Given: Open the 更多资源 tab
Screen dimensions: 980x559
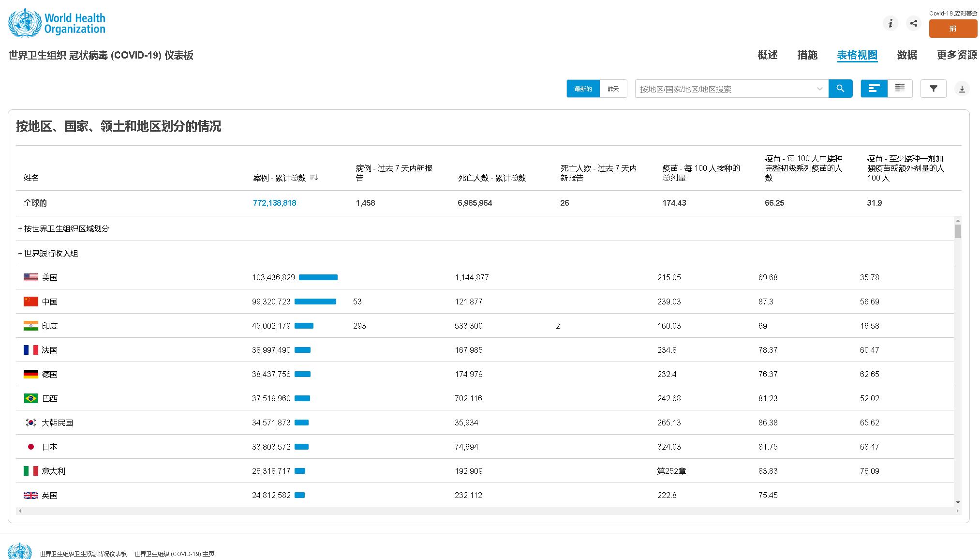Looking at the screenshot, I should pos(956,55).
